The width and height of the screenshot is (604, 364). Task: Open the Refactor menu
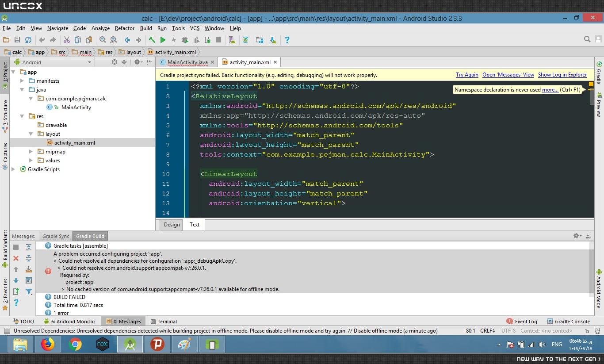(125, 28)
